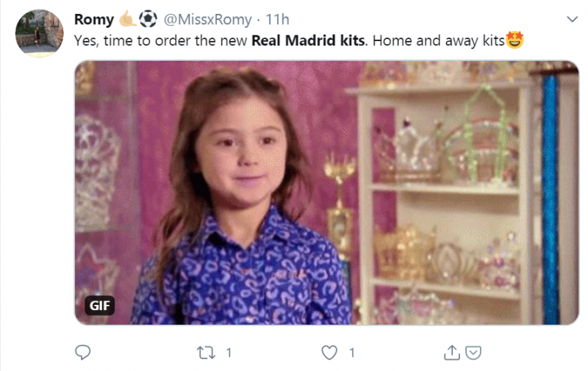This screenshot has height=371, width=588.
Task: Click the star-eyes emoji in the tweet
Action: [515, 40]
